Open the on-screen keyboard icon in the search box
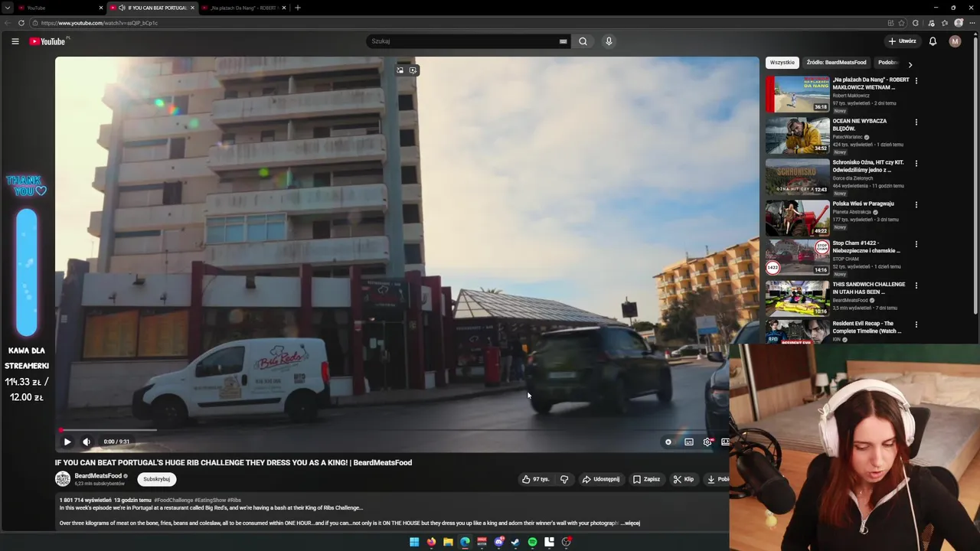This screenshot has width=980, height=551. (563, 41)
